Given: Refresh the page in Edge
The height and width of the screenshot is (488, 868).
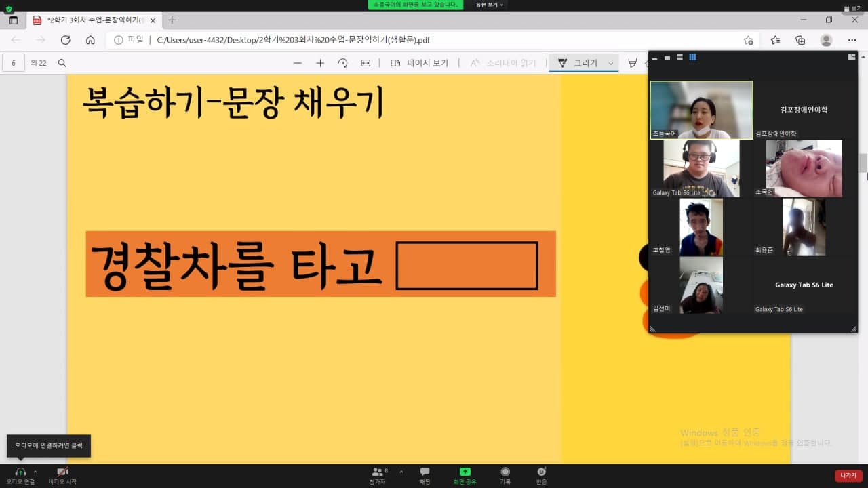Looking at the screenshot, I should coord(65,40).
